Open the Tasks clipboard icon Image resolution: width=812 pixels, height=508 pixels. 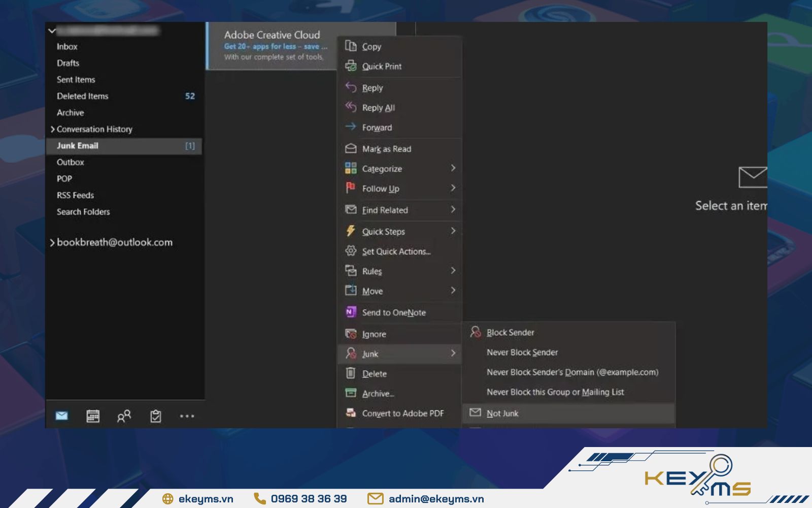point(155,416)
